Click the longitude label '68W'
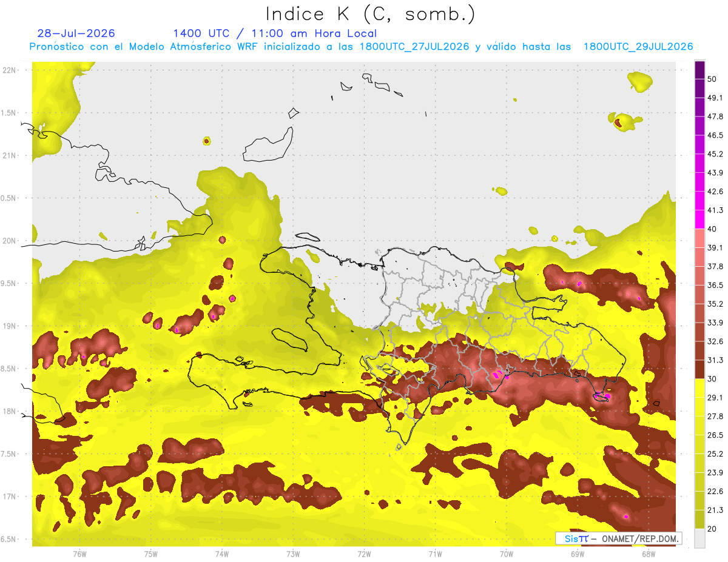This screenshot has width=728, height=562. tap(648, 554)
